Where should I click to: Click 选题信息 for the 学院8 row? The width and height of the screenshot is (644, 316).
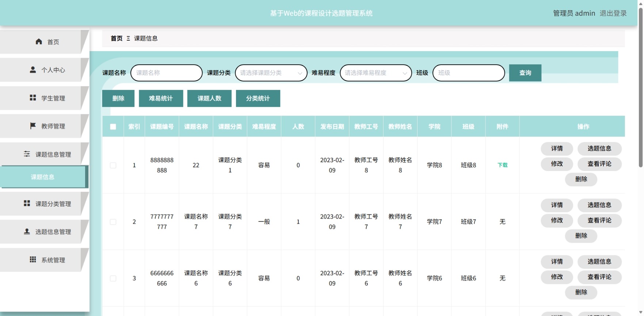click(x=599, y=148)
